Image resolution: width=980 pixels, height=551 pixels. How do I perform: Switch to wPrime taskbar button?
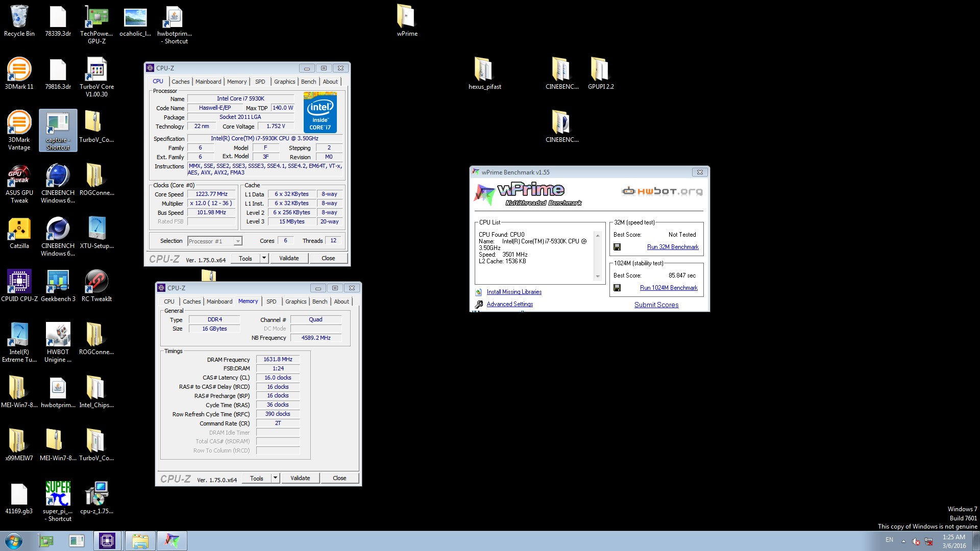click(172, 541)
